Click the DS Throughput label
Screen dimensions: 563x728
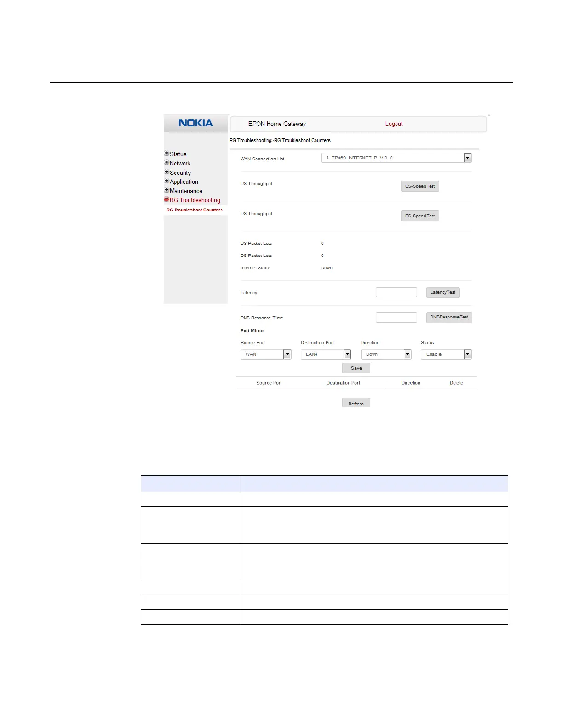(256, 214)
